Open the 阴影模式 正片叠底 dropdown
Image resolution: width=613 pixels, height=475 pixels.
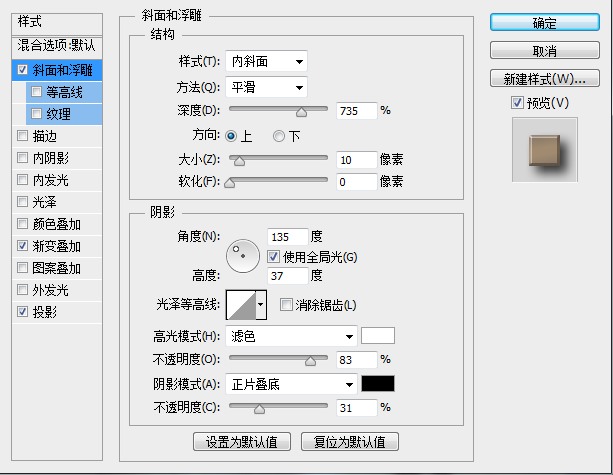click(x=291, y=385)
